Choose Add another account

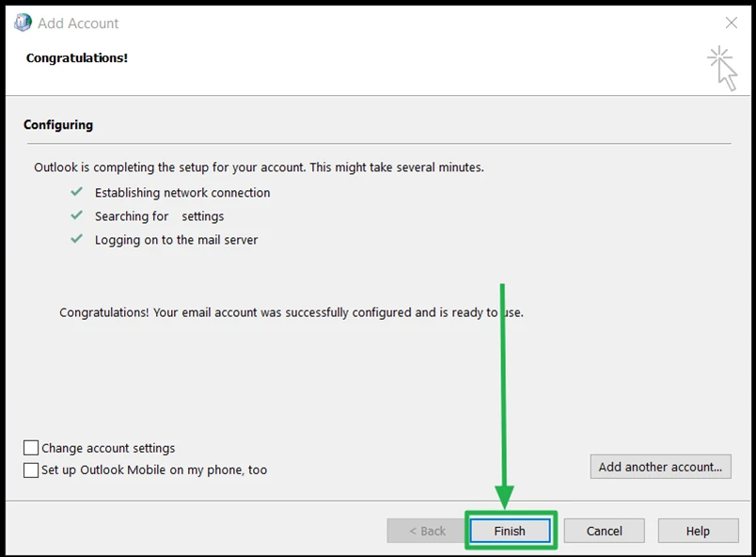660,467
